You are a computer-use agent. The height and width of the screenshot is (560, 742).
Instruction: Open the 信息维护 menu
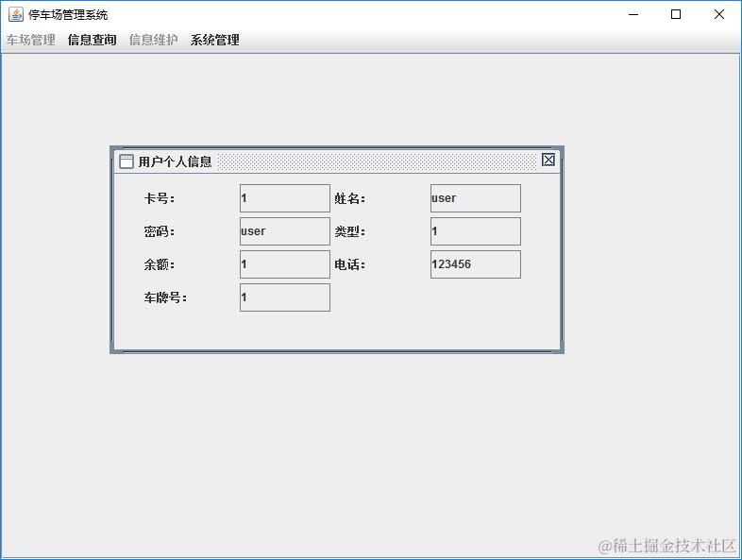coord(153,40)
